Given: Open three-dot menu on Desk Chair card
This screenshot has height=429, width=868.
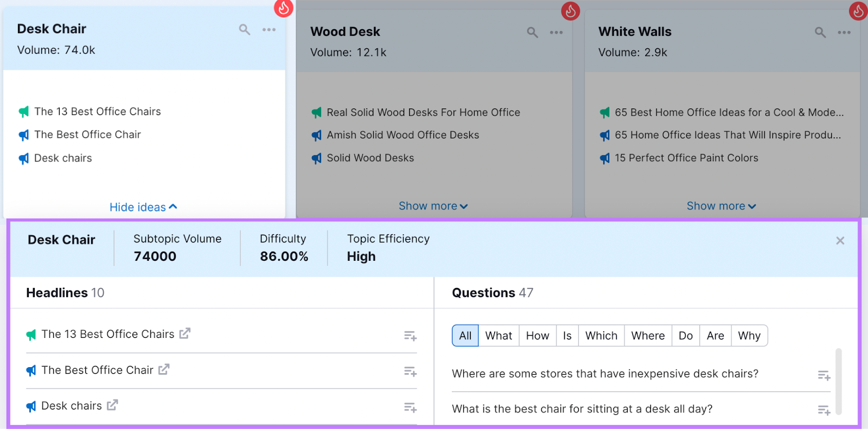Looking at the screenshot, I should pos(269,29).
